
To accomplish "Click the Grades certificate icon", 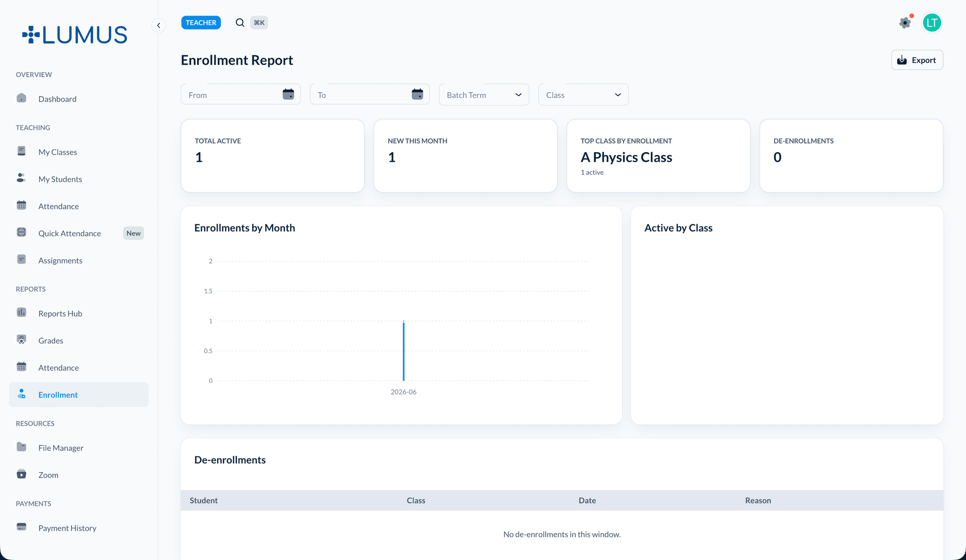I will click(x=21, y=339).
